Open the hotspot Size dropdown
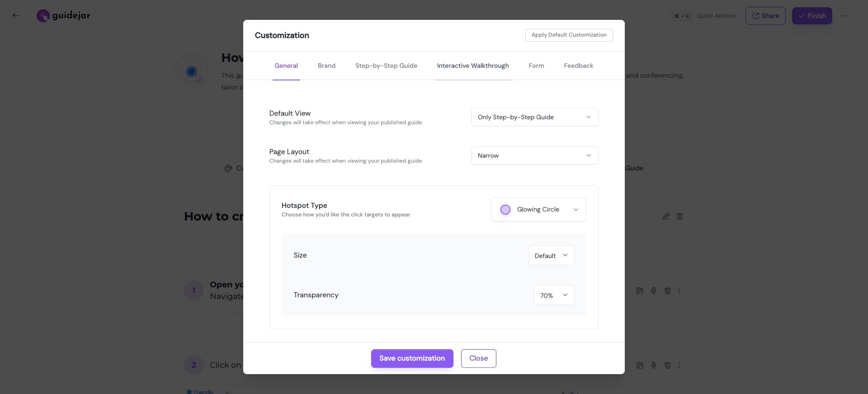 pos(551,256)
